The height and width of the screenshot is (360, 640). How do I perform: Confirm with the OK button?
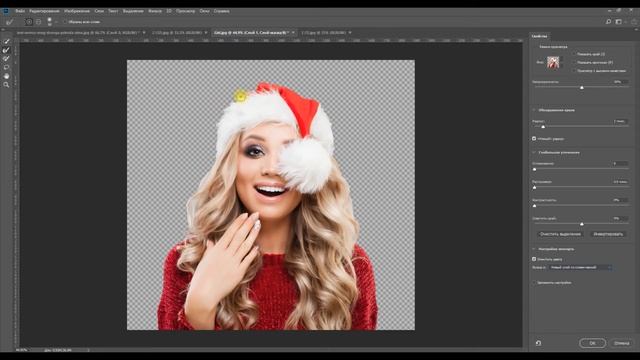592,343
